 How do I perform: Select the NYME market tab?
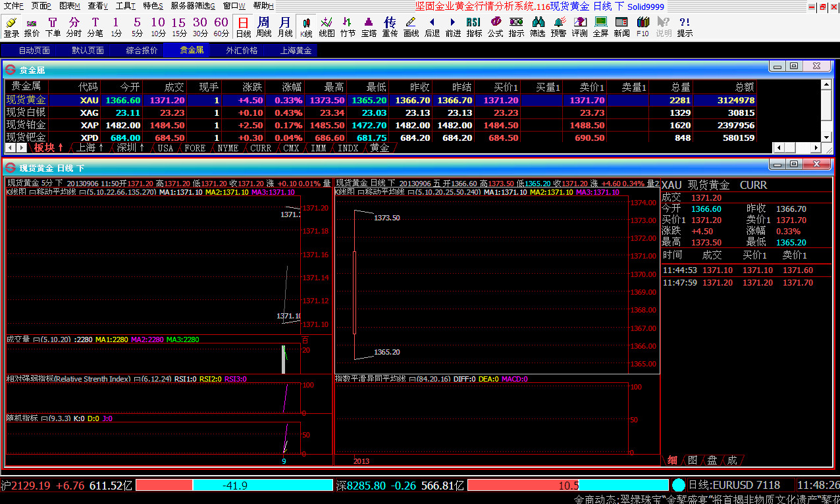pos(228,148)
